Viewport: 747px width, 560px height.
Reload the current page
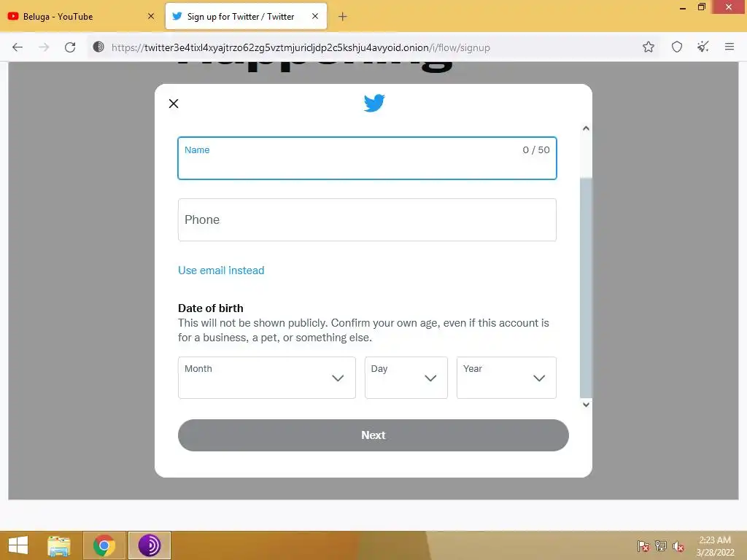click(70, 47)
